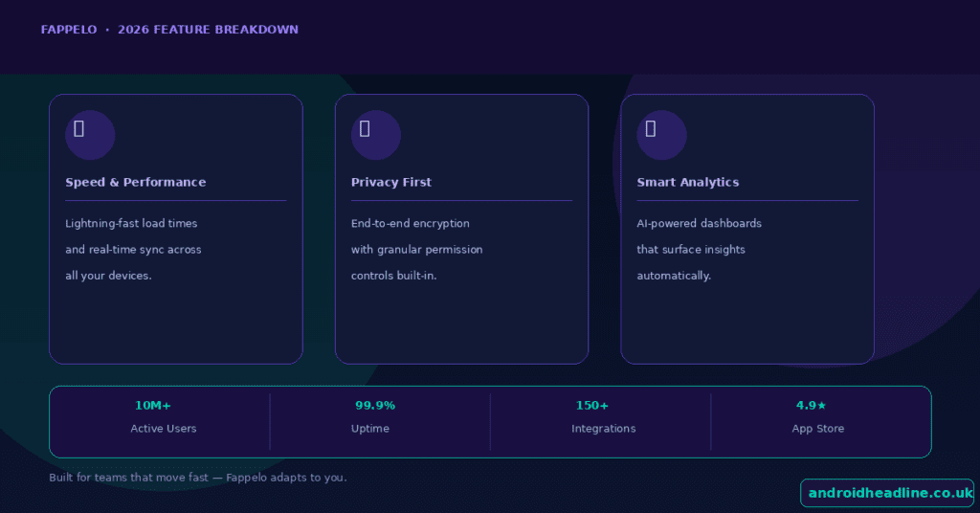Click the line "with granular permission"
Screen dimensions: 980x513
point(417,249)
